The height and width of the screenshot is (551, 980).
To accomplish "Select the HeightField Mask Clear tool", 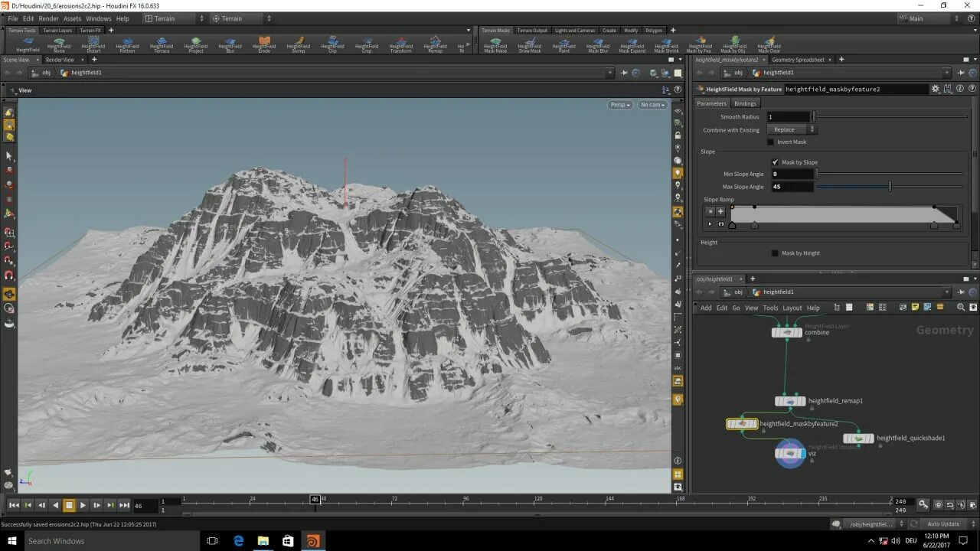I will (769, 45).
